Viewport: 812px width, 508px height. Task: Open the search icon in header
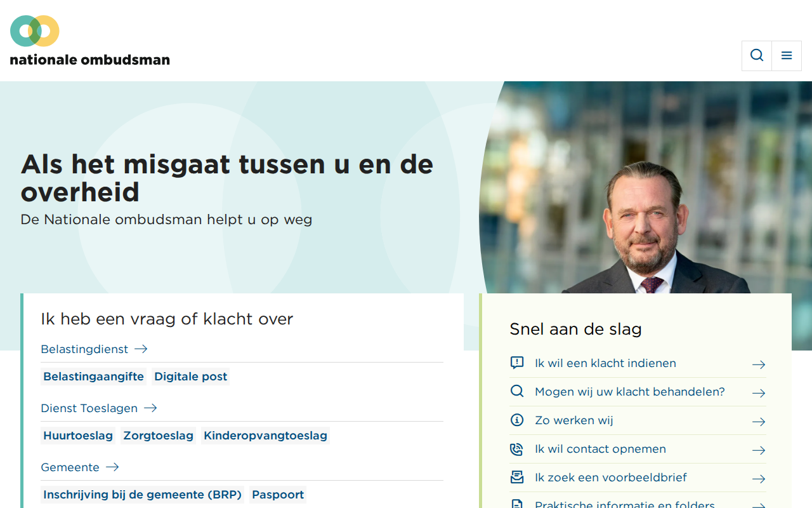757,56
